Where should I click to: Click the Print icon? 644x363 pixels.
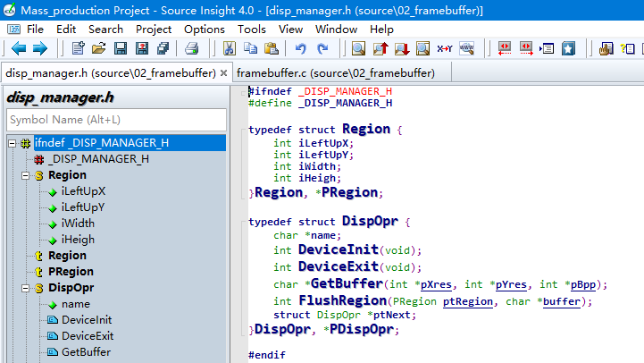pos(191,48)
